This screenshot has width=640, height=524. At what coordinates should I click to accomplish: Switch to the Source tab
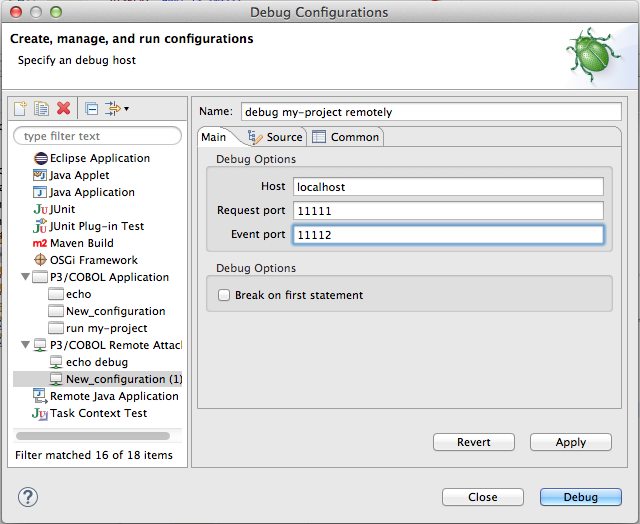coord(276,137)
